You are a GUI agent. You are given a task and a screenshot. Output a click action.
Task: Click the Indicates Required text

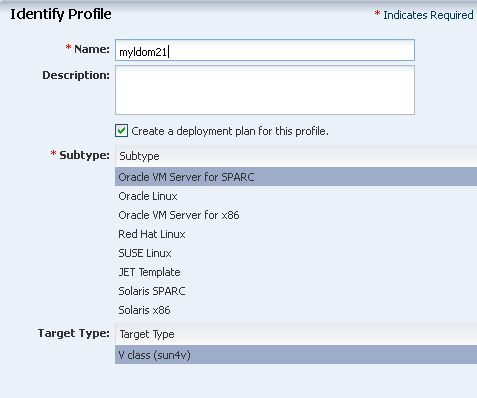428,15
